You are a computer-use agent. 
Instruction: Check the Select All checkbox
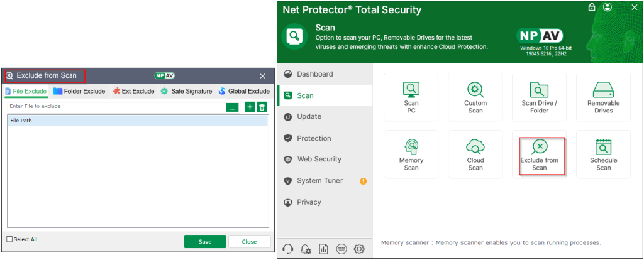9,239
